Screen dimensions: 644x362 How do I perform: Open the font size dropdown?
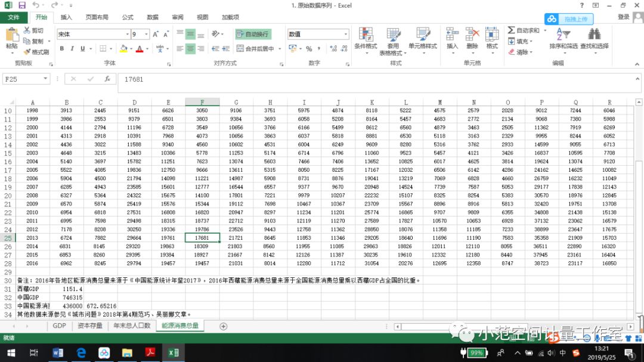(146, 35)
